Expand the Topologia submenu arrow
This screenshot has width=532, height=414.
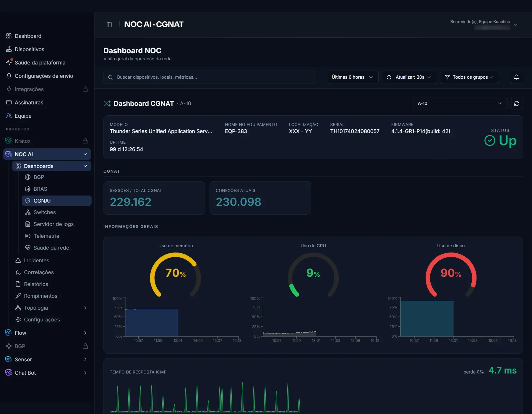pyautogui.click(x=85, y=308)
